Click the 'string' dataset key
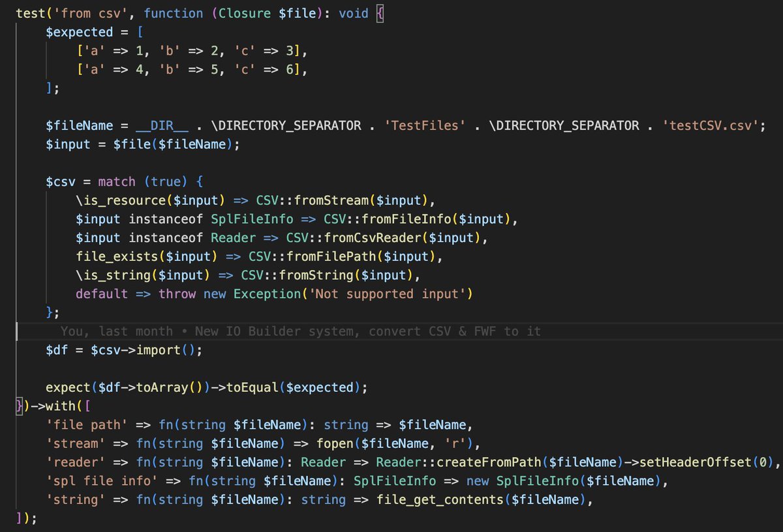 76,500
